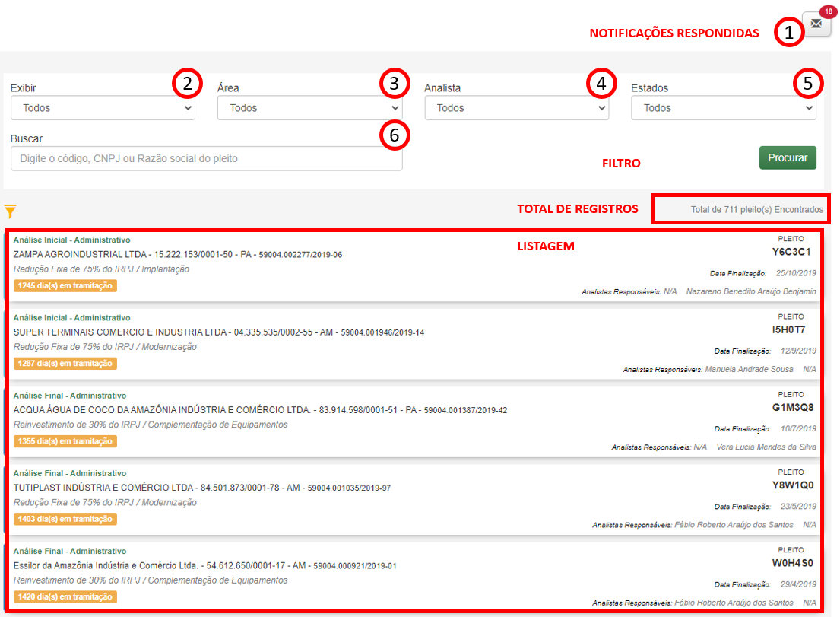Click the orange filter funnel icon
This screenshot has height=617, width=840.
10,211
